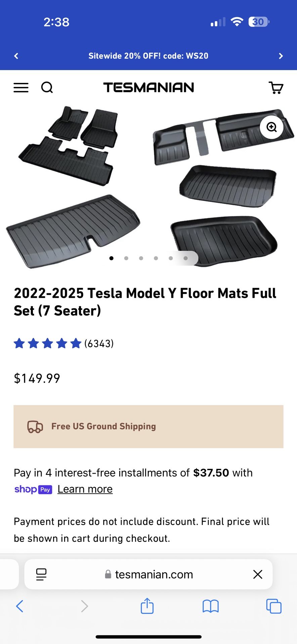Show next promo announcement
Image resolution: width=297 pixels, height=644 pixels.
(x=281, y=56)
